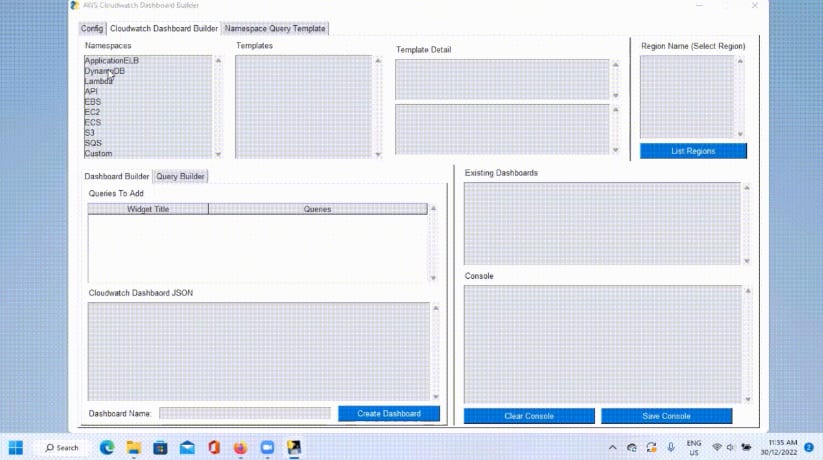Click the Widget Title column header
The width and height of the screenshot is (823, 460).
[148, 209]
